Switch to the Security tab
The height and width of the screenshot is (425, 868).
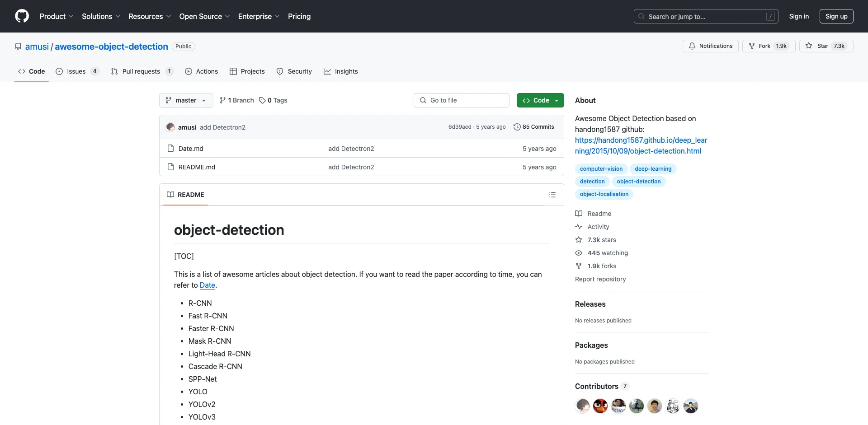pyautogui.click(x=294, y=71)
